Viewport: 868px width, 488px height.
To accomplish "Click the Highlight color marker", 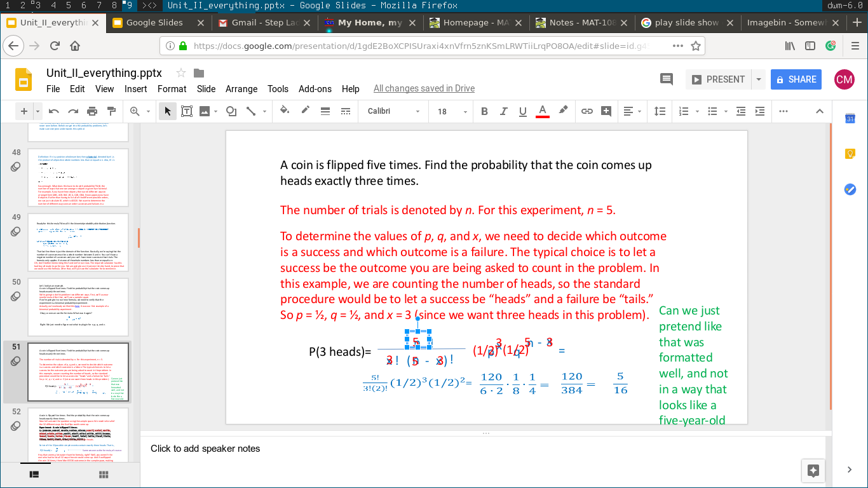I will pos(563,111).
